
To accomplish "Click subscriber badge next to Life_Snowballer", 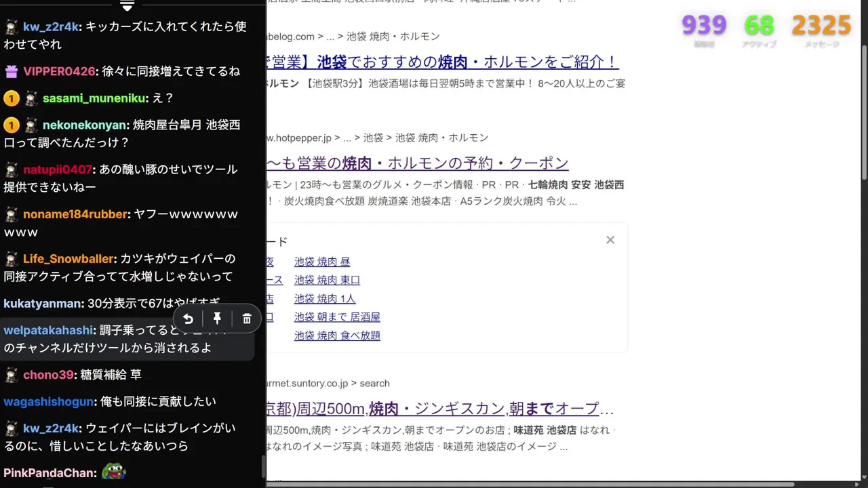I will click(11, 259).
